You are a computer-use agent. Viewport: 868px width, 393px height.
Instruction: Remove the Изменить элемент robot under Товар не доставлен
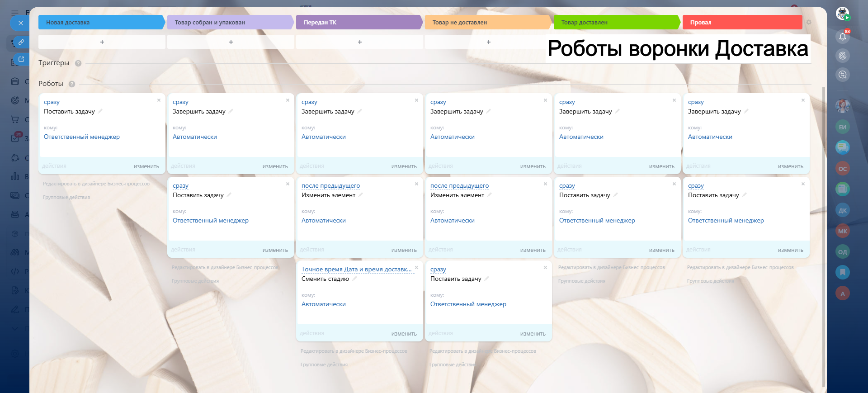545,184
